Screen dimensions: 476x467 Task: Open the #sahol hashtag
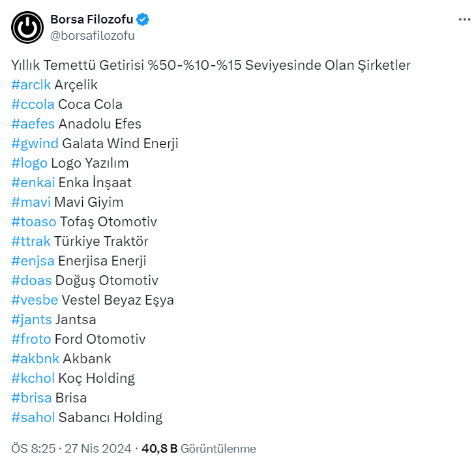pyautogui.click(x=33, y=417)
